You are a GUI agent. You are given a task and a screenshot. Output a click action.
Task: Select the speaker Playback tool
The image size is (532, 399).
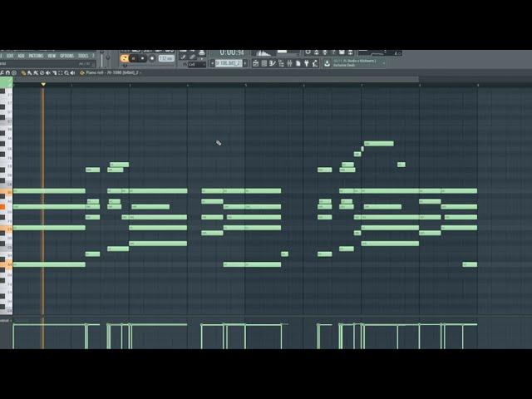72,73
